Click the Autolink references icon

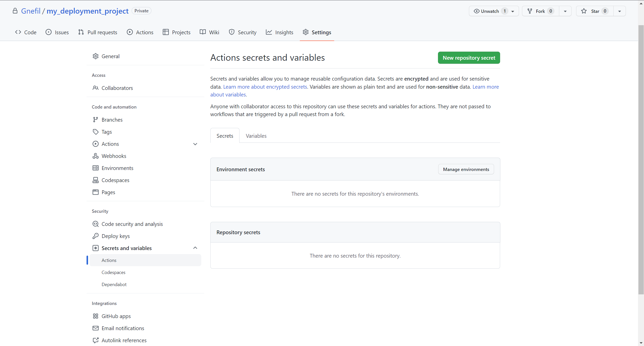pyautogui.click(x=95, y=340)
